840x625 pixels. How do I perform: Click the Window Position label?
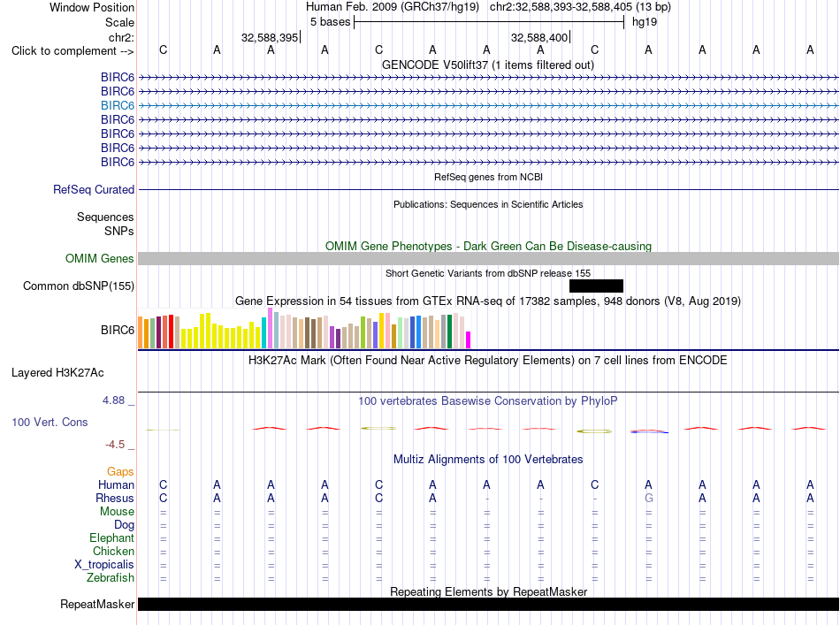click(92, 7)
